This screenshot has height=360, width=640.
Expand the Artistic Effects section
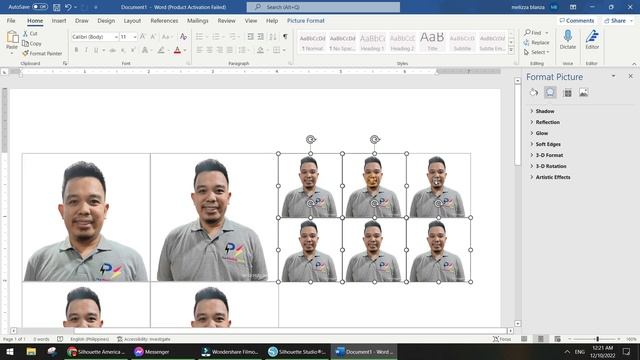point(550,177)
